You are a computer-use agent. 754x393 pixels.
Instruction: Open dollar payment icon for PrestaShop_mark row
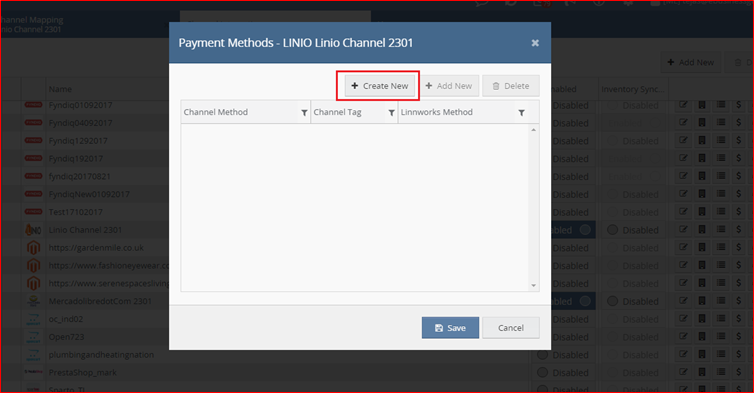click(x=739, y=372)
